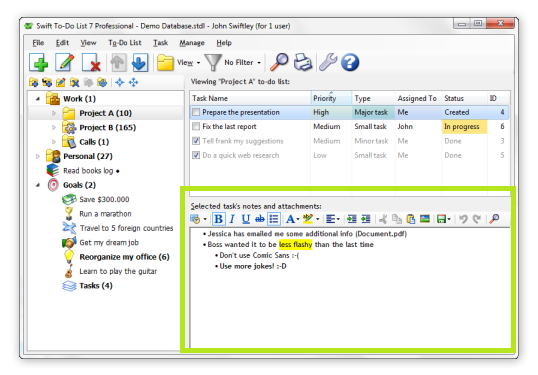
Task: Click the edit to-do list folder pencil icon
Action: point(60,82)
